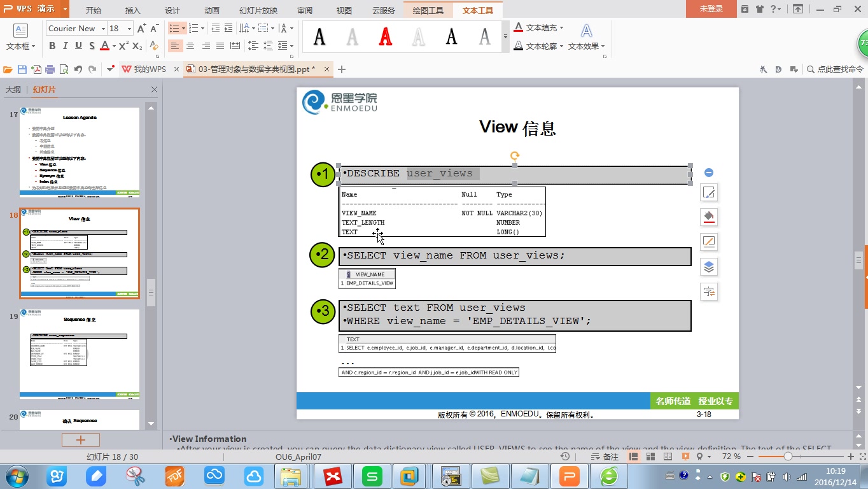Viewport: 868px width, 489px height.
Task: Select the red letter A text style swatch
Action: pos(386,38)
